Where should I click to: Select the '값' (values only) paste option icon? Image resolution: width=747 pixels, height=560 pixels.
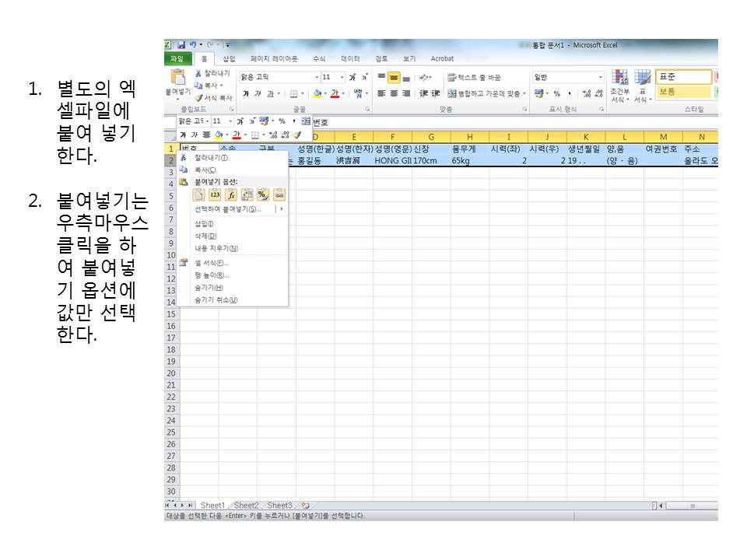tap(214, 194)
